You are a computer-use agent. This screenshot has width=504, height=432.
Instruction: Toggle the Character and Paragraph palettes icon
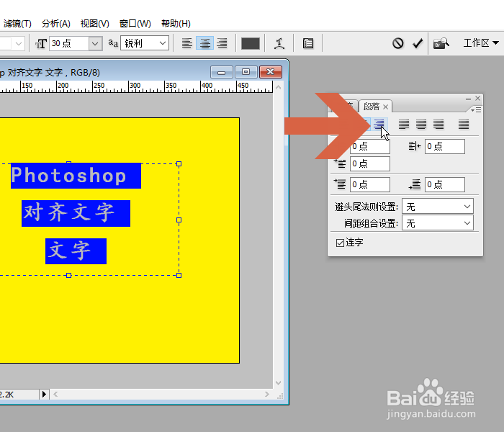click(308, 43)
